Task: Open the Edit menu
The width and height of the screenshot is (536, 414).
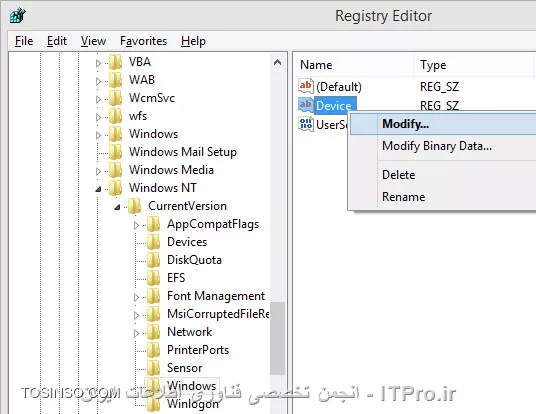Action: (x=57, y=41)
